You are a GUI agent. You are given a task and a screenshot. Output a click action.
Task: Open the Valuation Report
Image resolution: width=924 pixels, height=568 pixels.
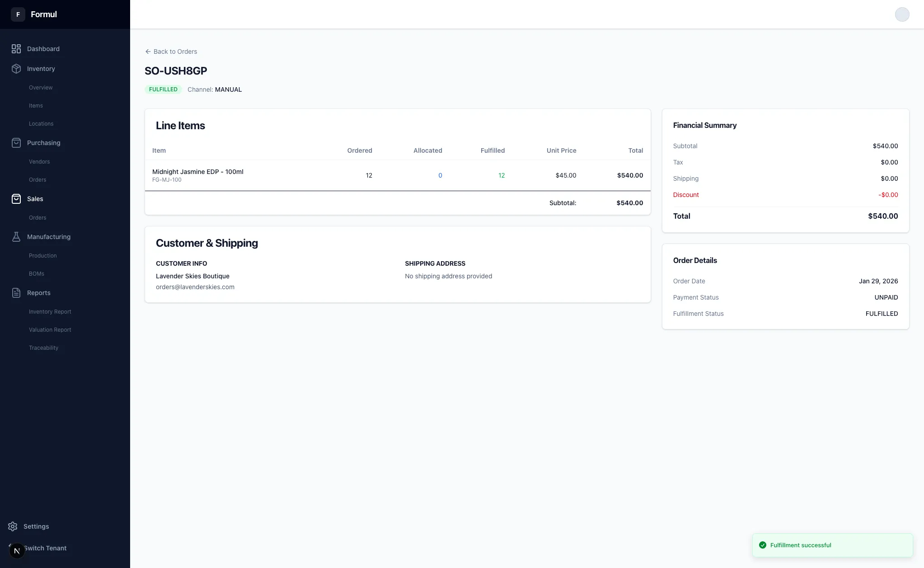(x=50, y=330)
